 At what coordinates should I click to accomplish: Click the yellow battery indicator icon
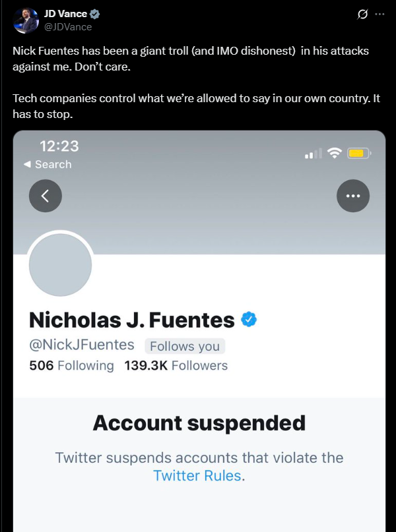(360, 154)
